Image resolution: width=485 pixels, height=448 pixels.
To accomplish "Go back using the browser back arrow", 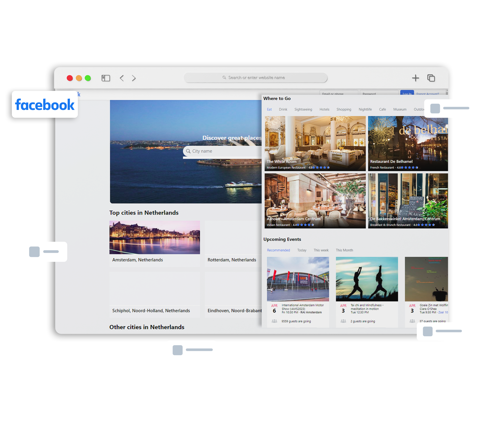I will [121, 78].
